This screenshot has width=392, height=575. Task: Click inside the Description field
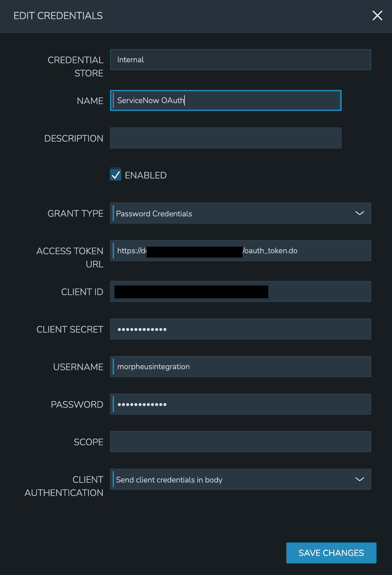pyautogui.click(x=225, y=138)
